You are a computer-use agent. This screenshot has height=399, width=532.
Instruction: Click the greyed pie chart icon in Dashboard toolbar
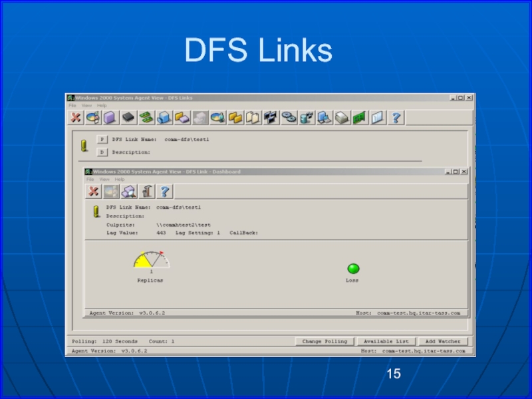[111, 192]
